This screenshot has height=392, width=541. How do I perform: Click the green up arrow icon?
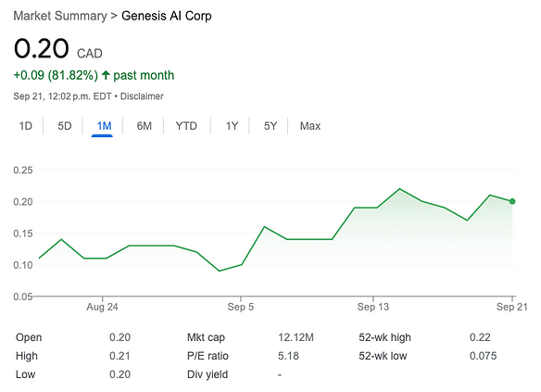tap(106, 75)
